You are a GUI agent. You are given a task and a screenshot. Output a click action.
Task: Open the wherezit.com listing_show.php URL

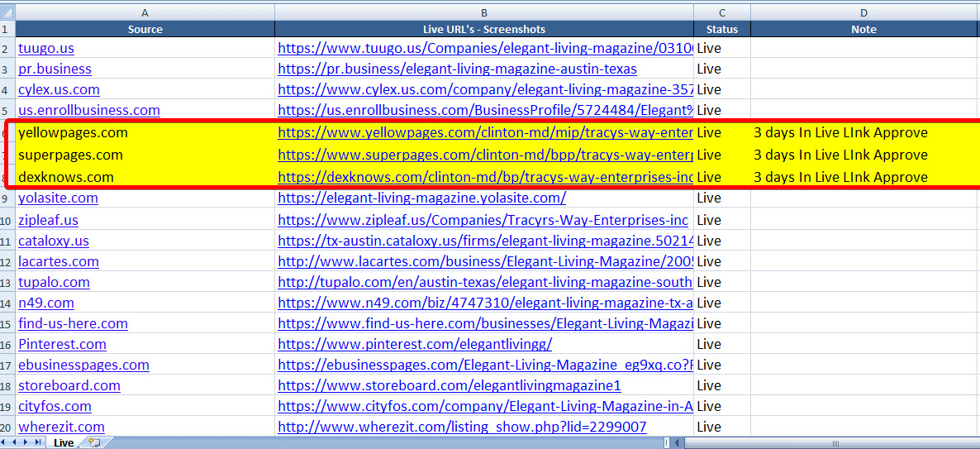click(462, 427)
